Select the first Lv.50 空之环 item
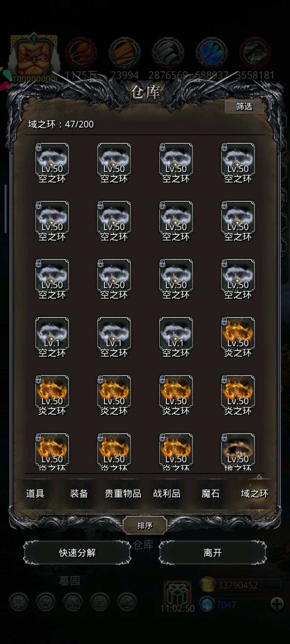The image size is (290, 644). (x=52, y=163)
